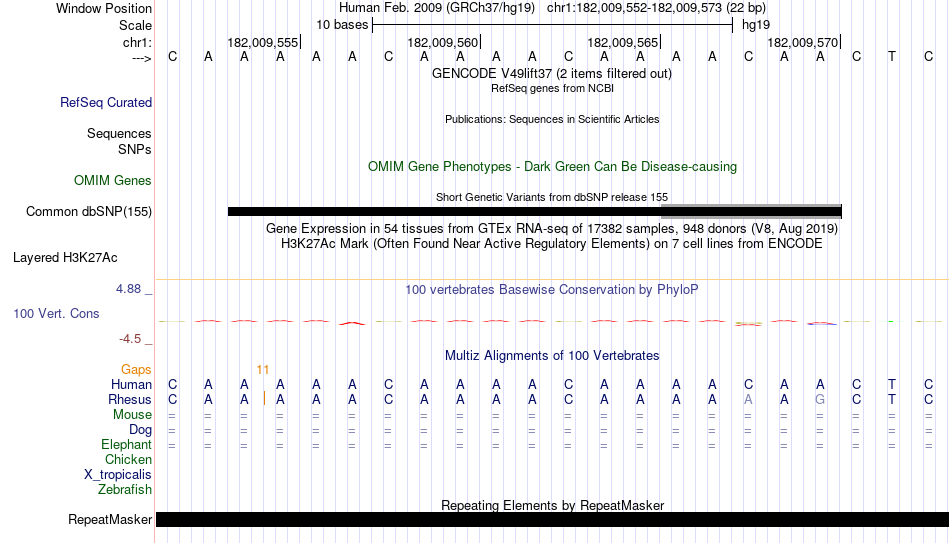Screen dimensions: 950x543
Task: Click the gray A in Rhesus row
Action: (748, 399)
